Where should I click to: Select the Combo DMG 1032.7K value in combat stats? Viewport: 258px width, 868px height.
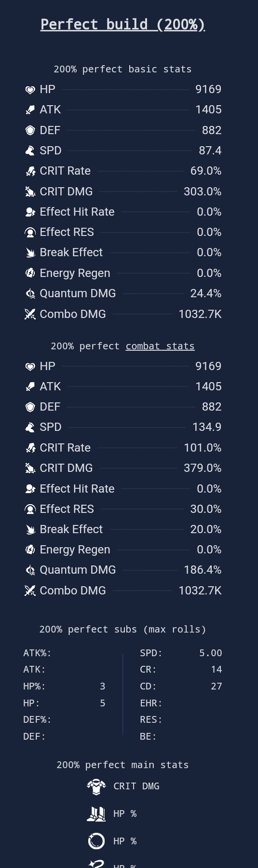click(x=200, y=591)
